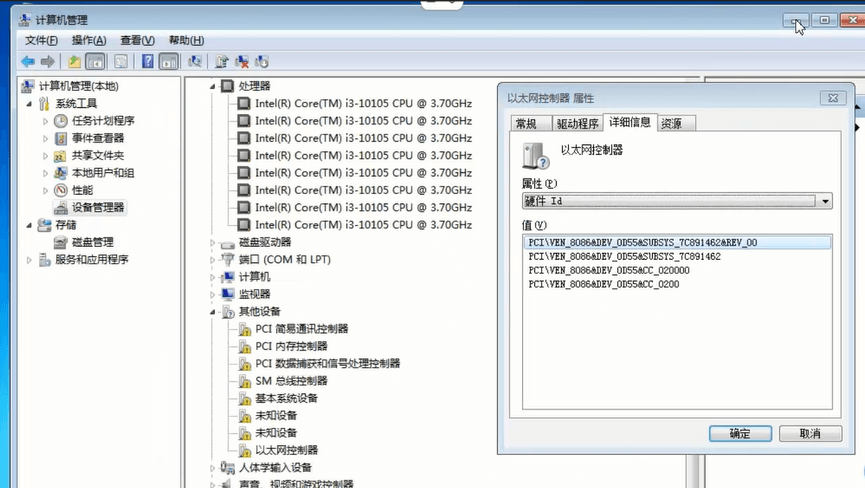Select 以太网控制器 under 其他设备
The image size is (865, 488).
pyautogui.click(x=286, y=450)
